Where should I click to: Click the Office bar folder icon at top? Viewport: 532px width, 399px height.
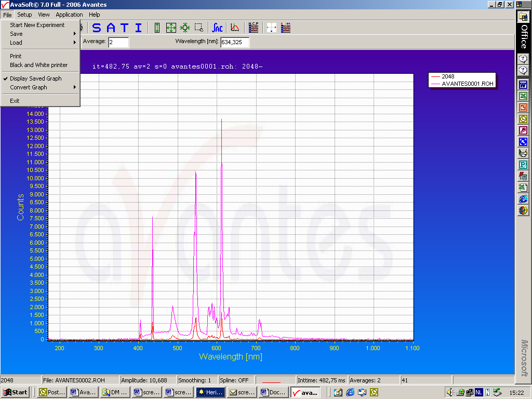523,17
